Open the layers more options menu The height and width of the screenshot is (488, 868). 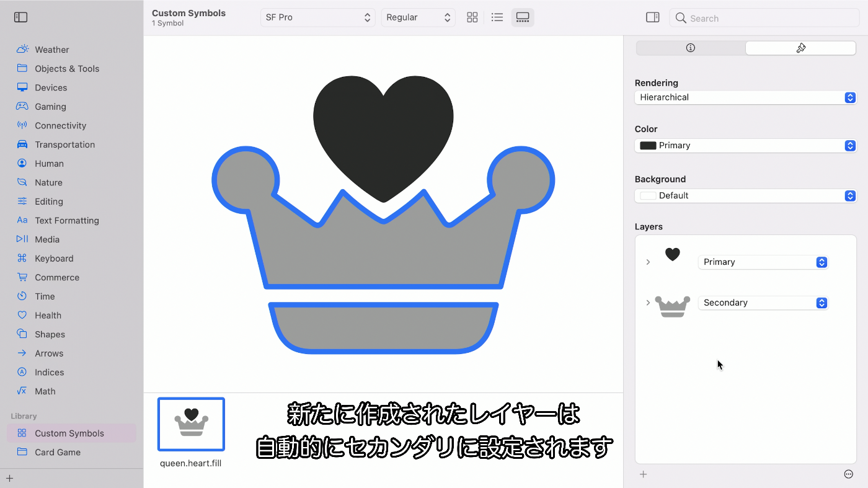(849, 474)
